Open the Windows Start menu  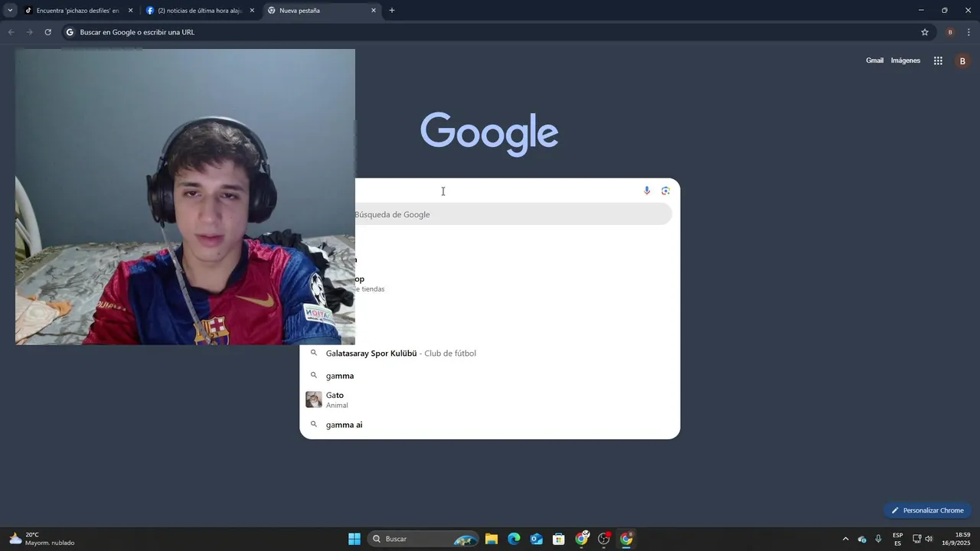tap(354, 539)
